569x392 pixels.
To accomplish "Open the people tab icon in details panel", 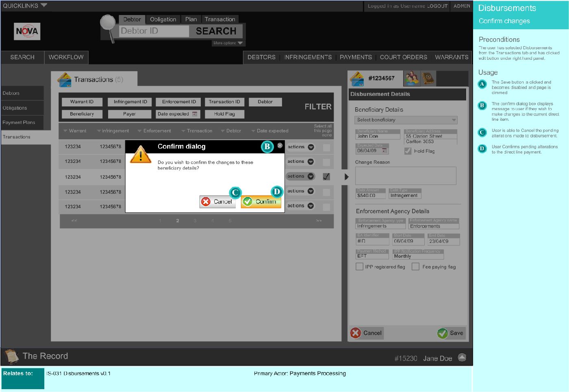I will [x=411, y=78].
